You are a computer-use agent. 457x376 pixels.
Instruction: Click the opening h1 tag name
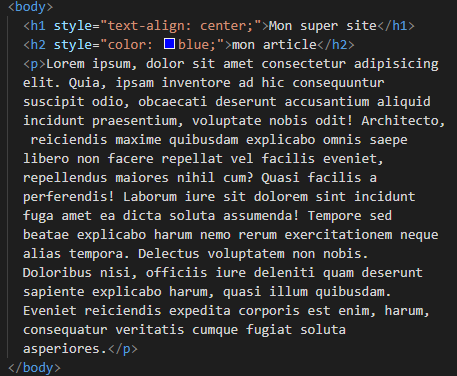(x=38, y=26)
